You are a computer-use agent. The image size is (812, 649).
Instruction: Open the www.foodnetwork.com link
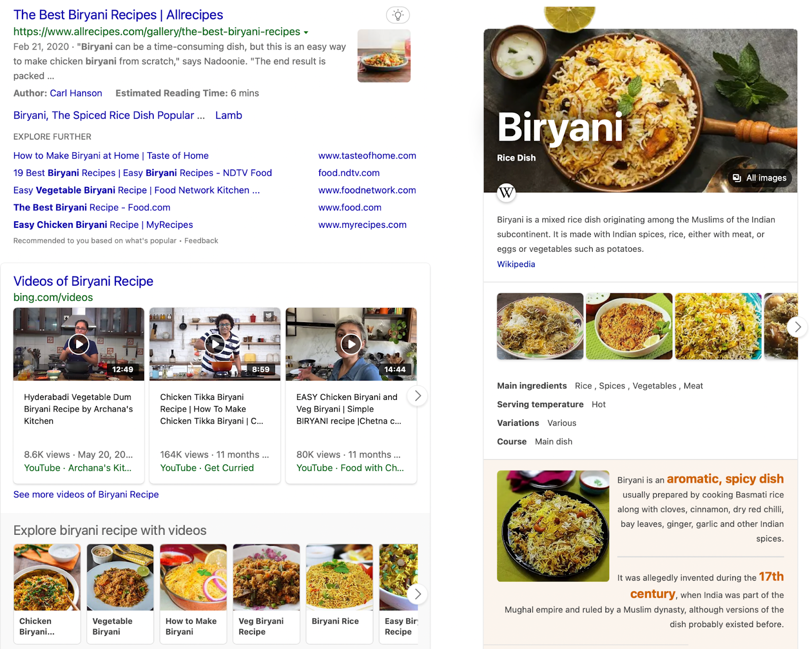pos(367,190)
